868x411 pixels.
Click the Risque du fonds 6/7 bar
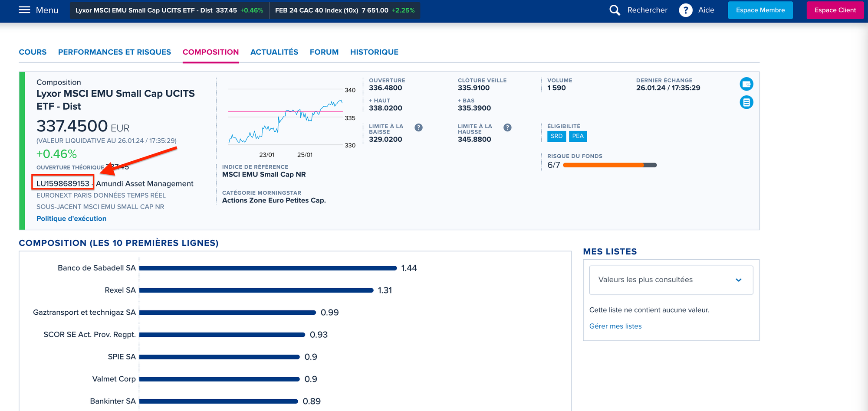point(610,165)
